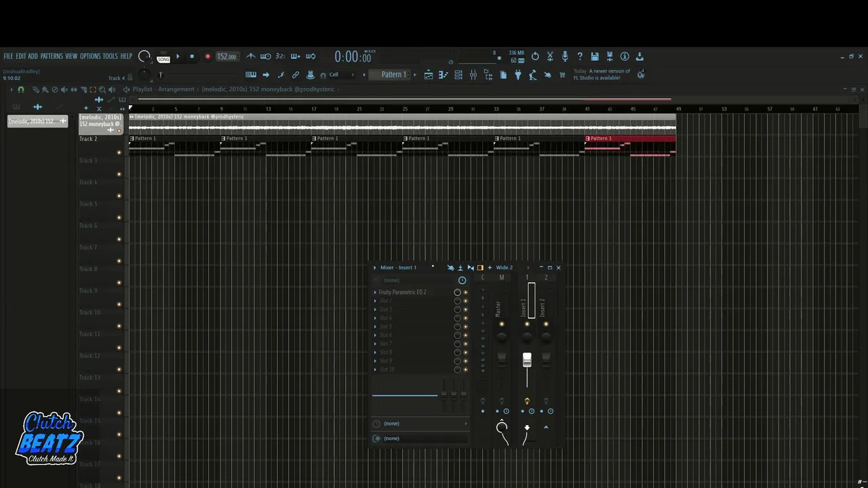Open Pattern 1 selector
The height and width of the screenshot is (488, 868).
(389, 75)
